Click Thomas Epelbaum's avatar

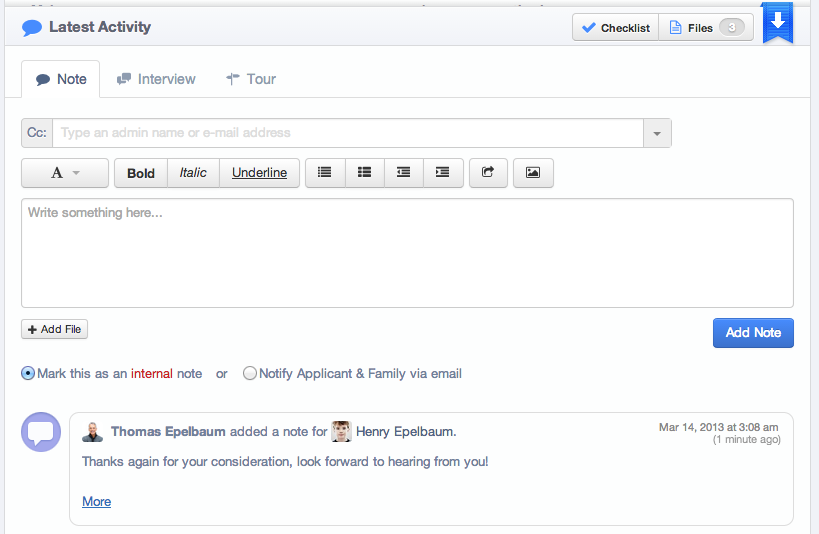[x=92, y=432]
